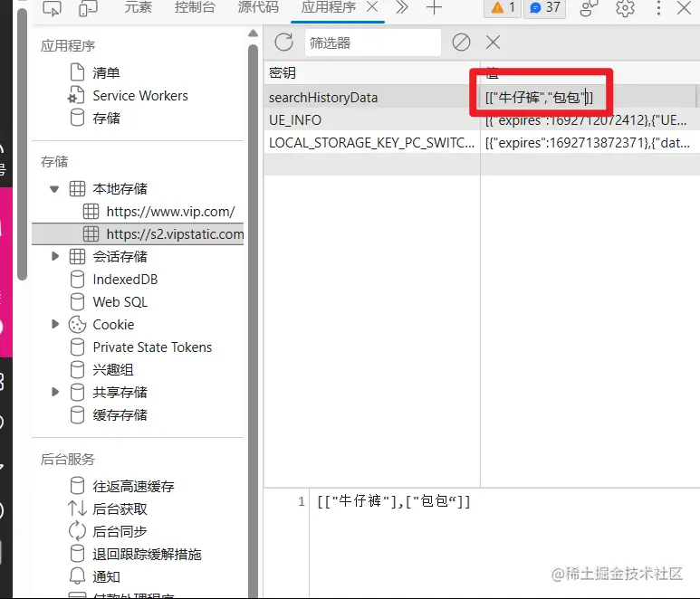
Task: Sort by the 密钥 column header
Action: pos(372,72)
